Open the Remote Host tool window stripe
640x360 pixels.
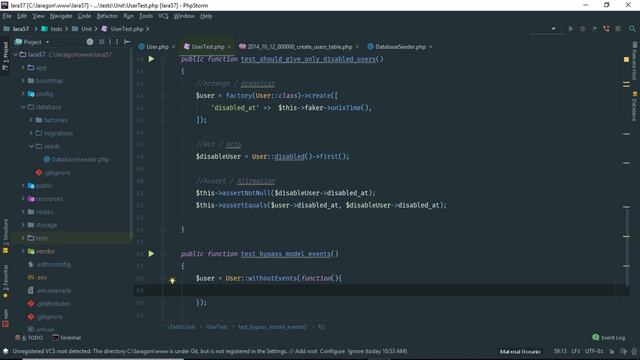(634, 60)
